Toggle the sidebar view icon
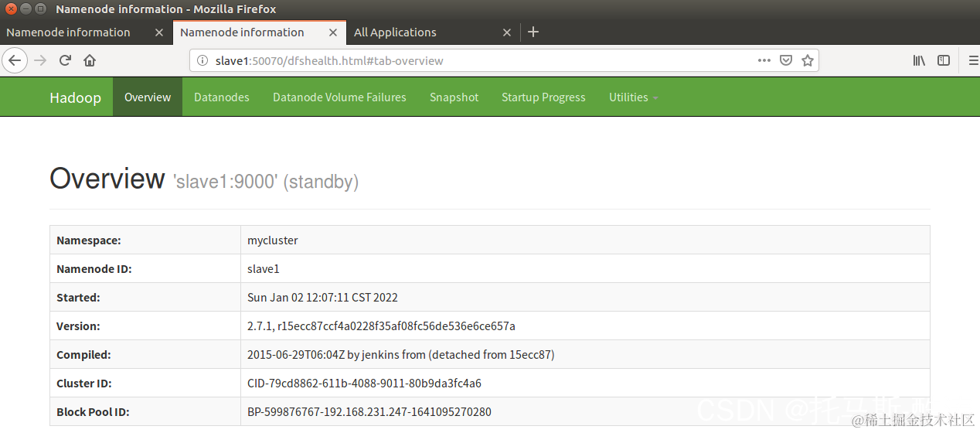Screen dimensions: 980x433 click(944, 60)
